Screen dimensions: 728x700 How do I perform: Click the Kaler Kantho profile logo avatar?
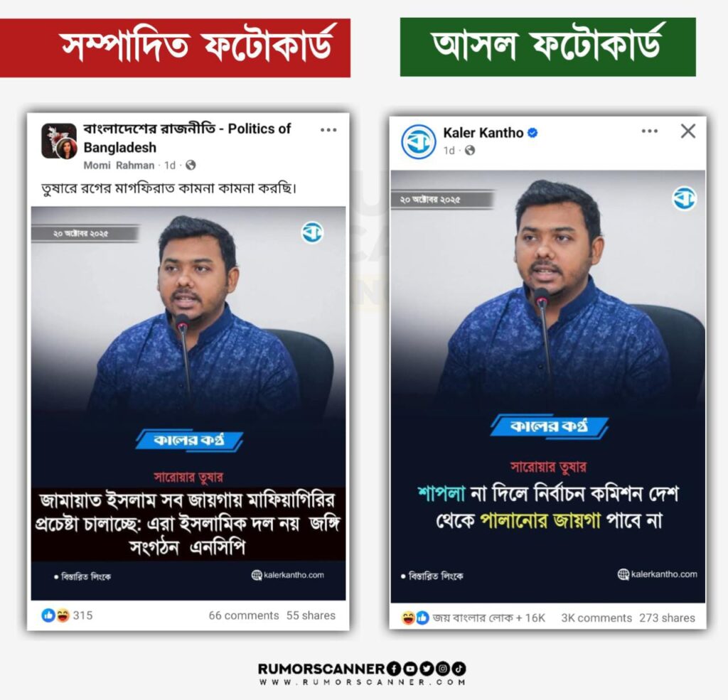(418, 142)
